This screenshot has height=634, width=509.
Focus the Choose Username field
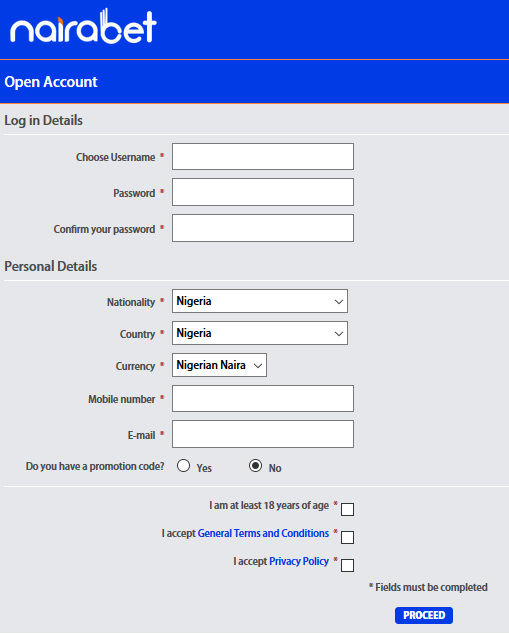(x=263, y=156)
